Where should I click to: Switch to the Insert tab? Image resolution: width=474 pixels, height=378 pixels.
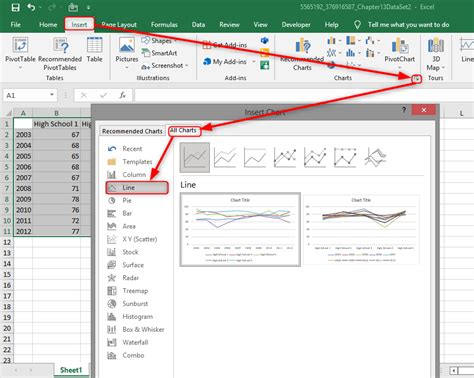pos(79,25)
